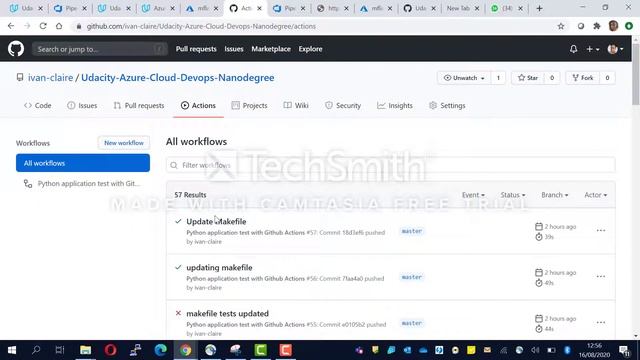The width and height of the screenshot is (640, 360).
Task: Open Camtasia recorder red icon on taskbar
Action: 285,350
